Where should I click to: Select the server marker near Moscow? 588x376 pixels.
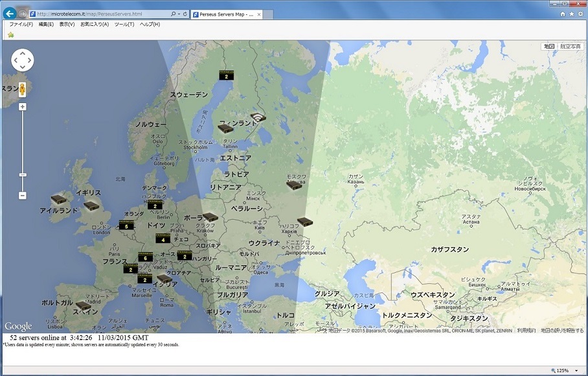point(294,185)
